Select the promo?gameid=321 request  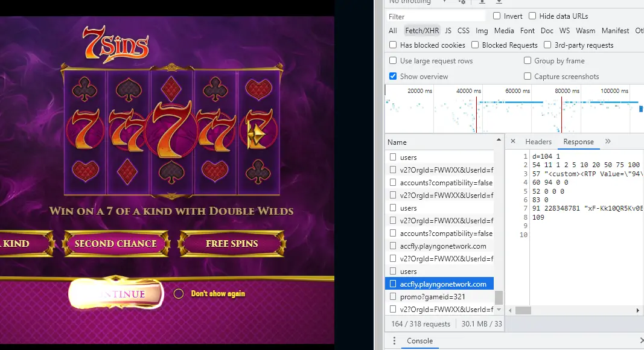439,297
